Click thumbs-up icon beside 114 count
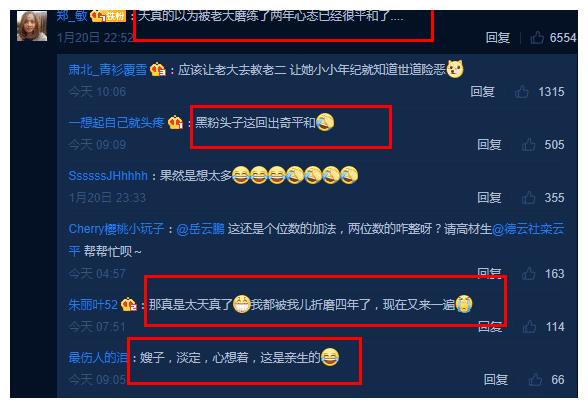Image resolution: width=588 pixels, height=408 pixels. (x=529, y=327)
